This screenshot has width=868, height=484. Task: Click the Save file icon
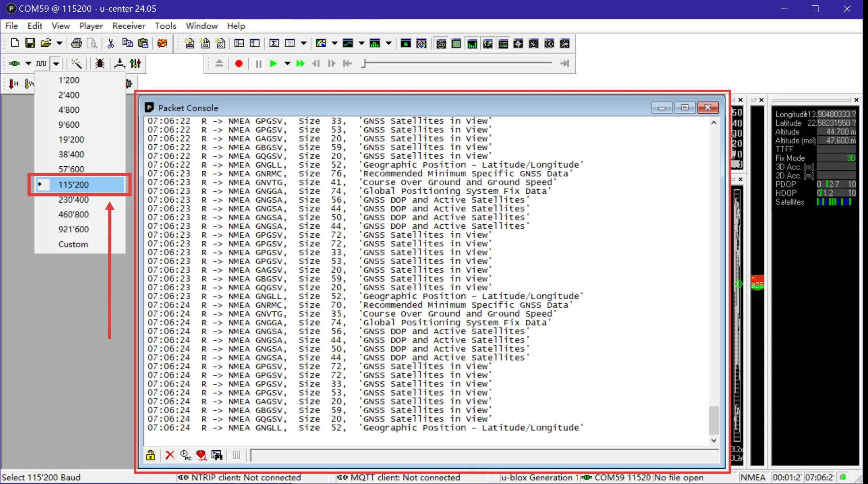pos(30,43)
